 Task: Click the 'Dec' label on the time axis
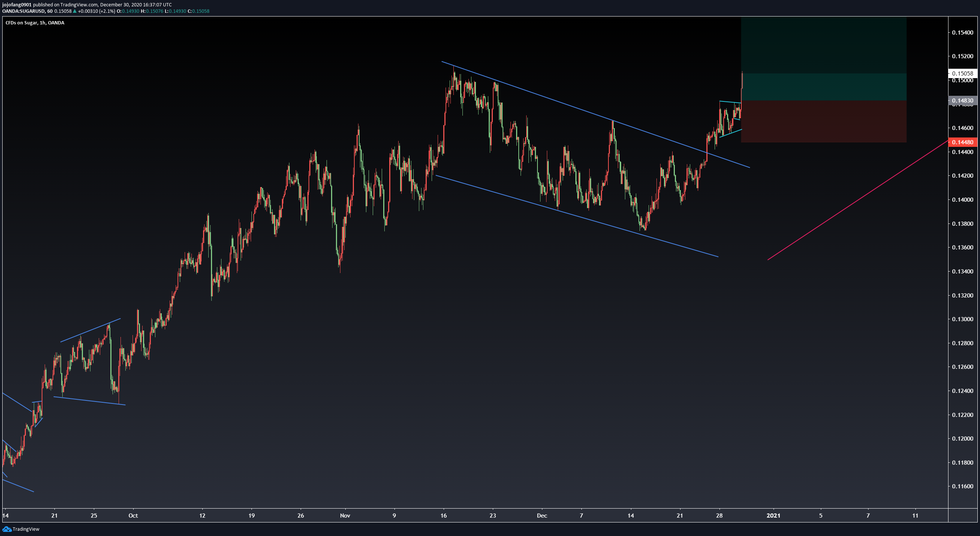click(542, 516)
